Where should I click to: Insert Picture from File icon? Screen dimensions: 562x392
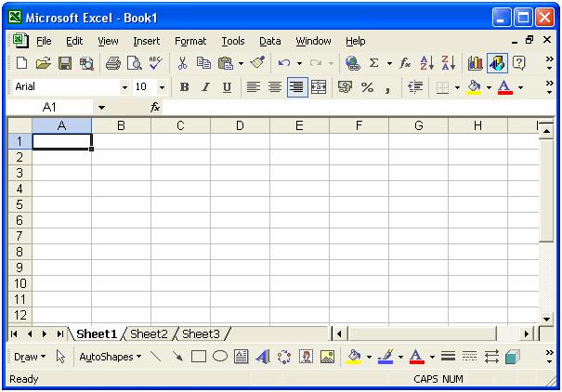coord(327,357)
